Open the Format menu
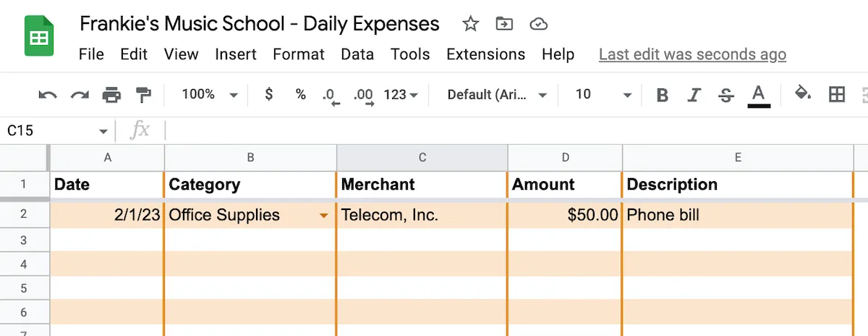This screenshot has width=868, height=336. coord(299,54)
